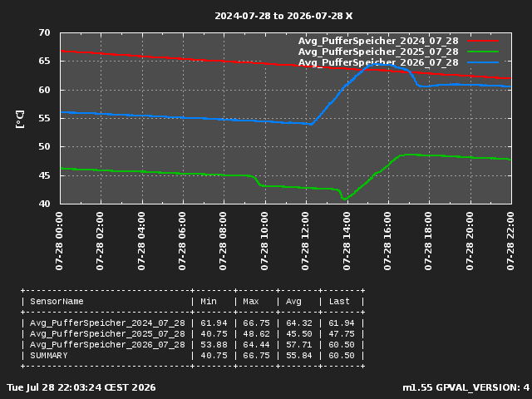The height and width of the screenshot is (399, 532).
Task: Click Avg value 57.71
Action: pos(299,345)
